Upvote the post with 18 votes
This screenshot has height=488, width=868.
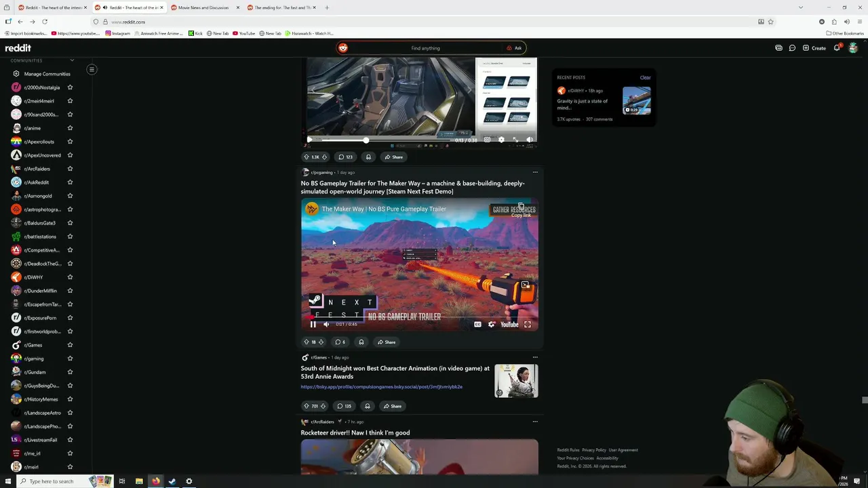pyautogui.click(x=306, y=342)
